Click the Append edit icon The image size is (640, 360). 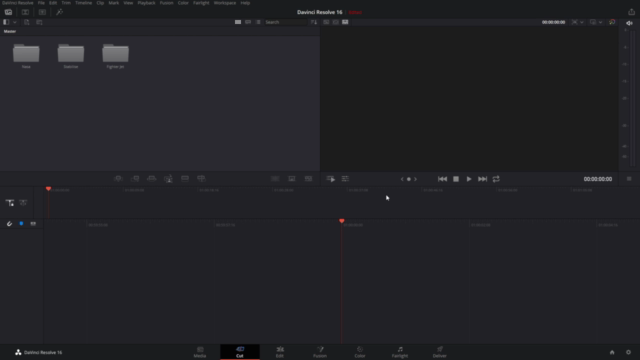pyautogui.click(x=135, y=179)
